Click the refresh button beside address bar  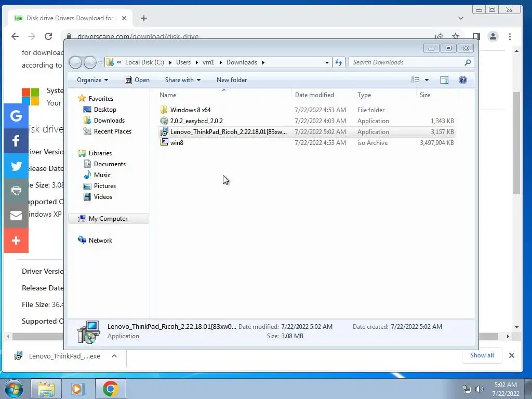click(339, 62)
